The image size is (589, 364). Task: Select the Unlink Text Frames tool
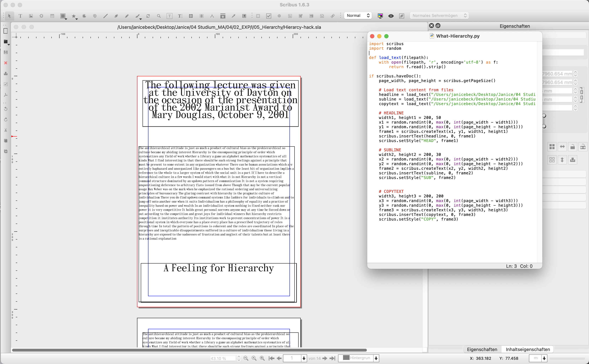[x=201, y=16]
